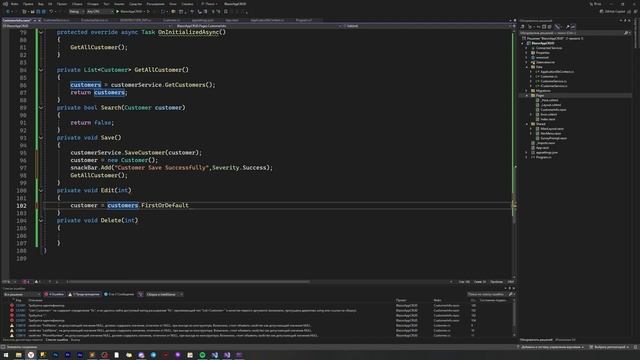Collapse the Edit method at line 100
Image resolution: width=640 pixels, height=360 pixels.
(41, 191)
